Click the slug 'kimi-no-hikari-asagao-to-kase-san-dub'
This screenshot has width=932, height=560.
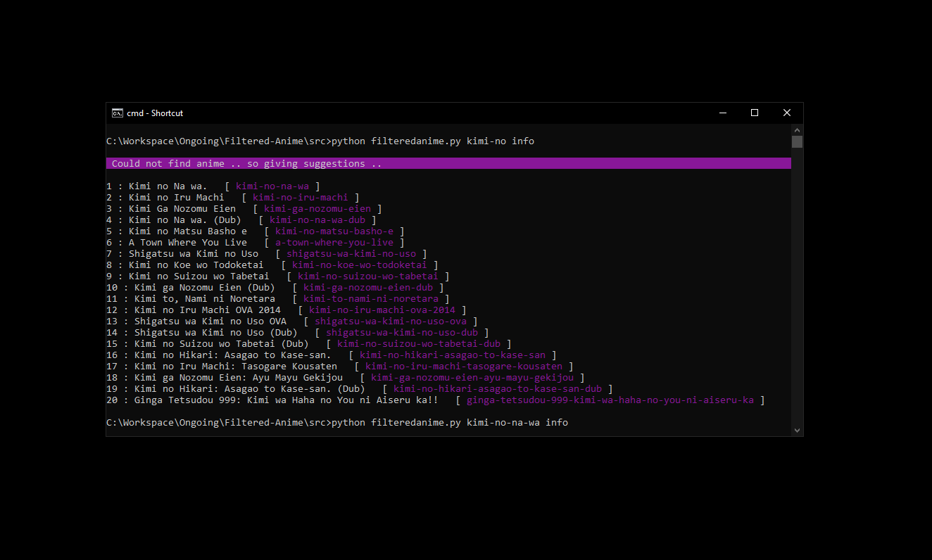(x=498, y=389)
